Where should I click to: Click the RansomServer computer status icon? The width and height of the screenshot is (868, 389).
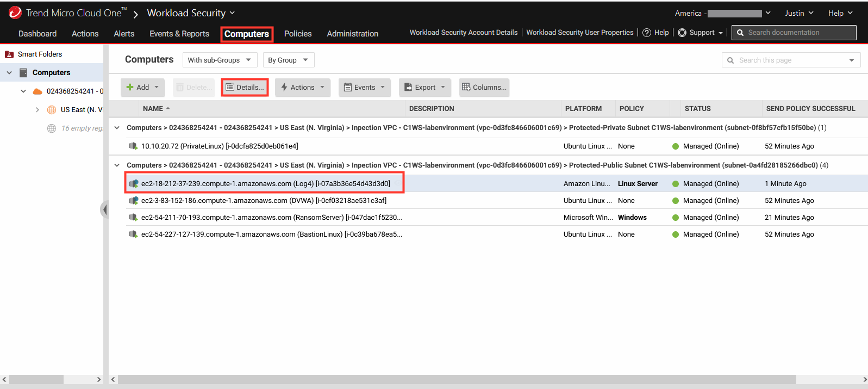(x=133, y=218)
